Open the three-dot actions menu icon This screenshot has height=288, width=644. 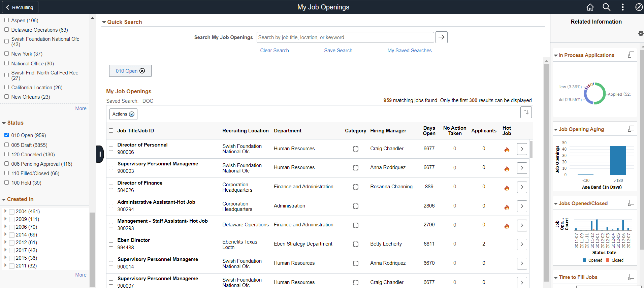click(622, 7)
